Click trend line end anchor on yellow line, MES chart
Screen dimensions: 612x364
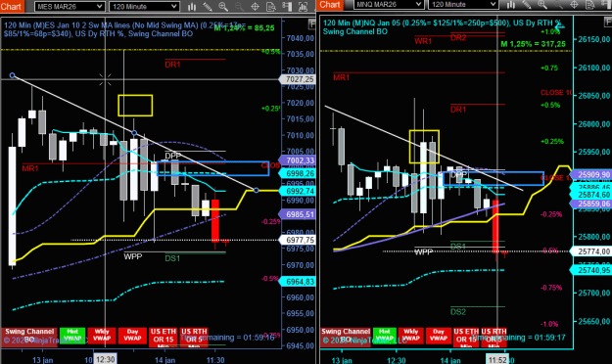(256, 191)
